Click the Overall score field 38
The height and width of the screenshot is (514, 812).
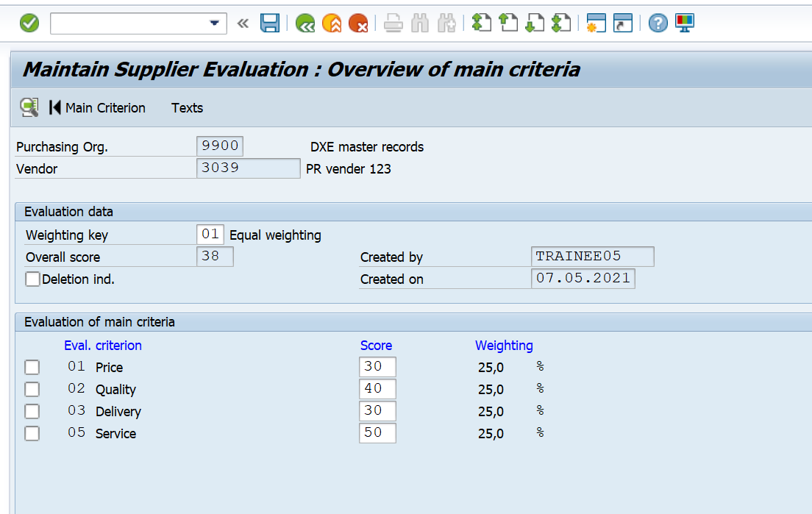215,256
